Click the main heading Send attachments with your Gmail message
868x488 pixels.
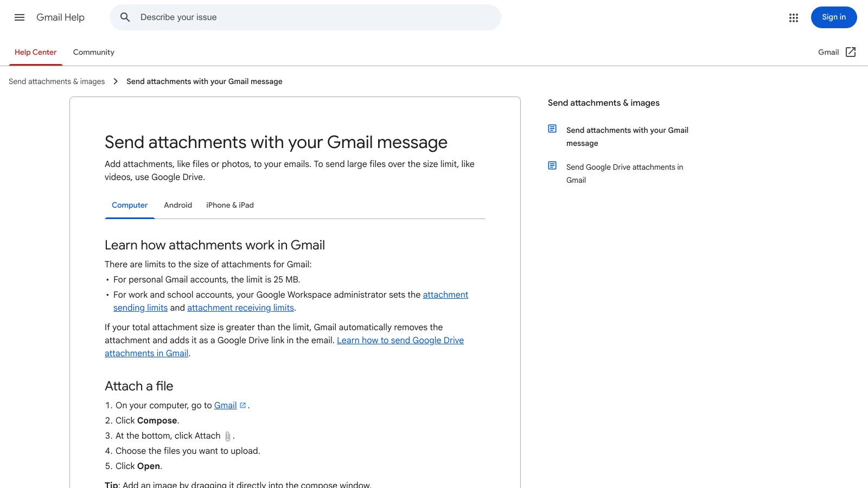pyautogui.click(x=276, y=142)
